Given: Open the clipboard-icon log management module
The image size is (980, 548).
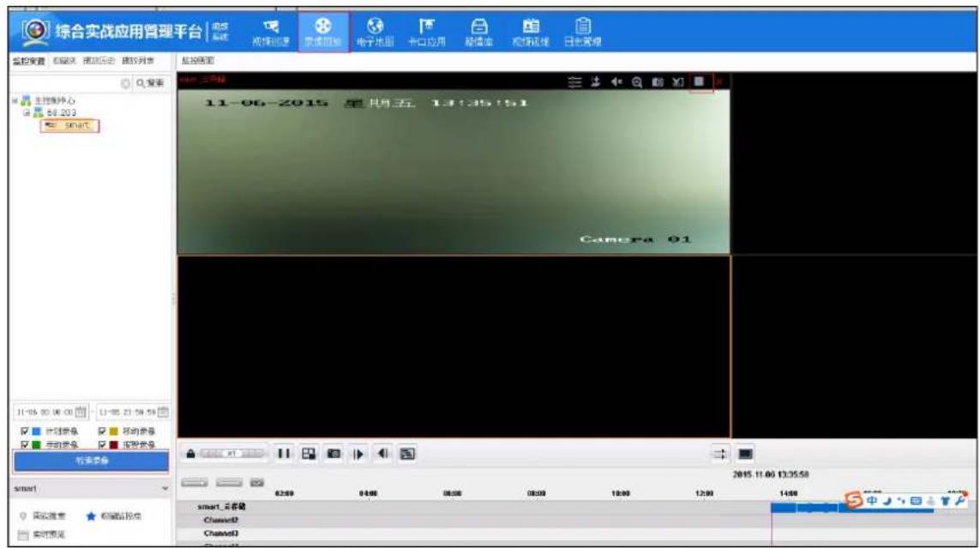Looking at the screenshot, I should (x=582, y=33).
